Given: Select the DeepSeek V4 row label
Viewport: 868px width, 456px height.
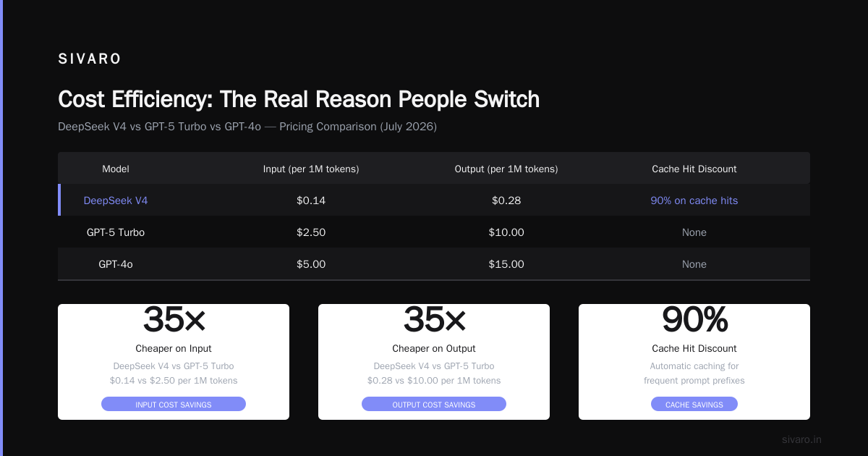Looking at the screenshot, I should pyautogui.click(x=116, y=200).
